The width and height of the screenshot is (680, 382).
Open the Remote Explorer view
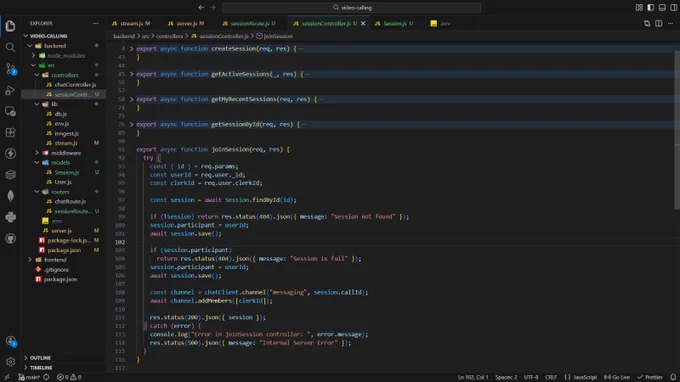[x=10, y=111]
